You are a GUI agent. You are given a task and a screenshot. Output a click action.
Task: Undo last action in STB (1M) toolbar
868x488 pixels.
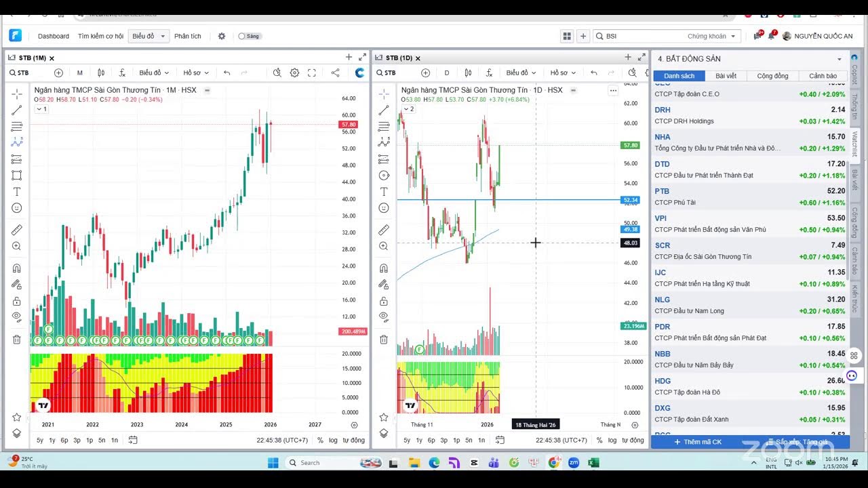point(227,73)
